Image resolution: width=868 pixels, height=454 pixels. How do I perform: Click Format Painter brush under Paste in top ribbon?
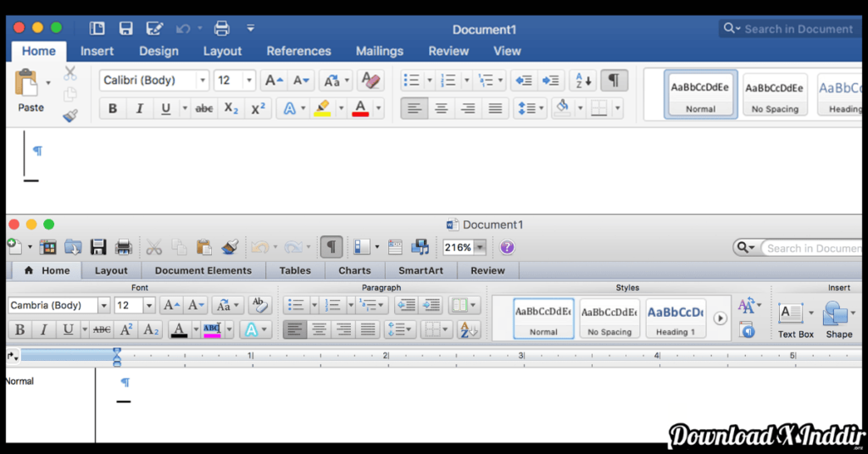pos(70,115)
